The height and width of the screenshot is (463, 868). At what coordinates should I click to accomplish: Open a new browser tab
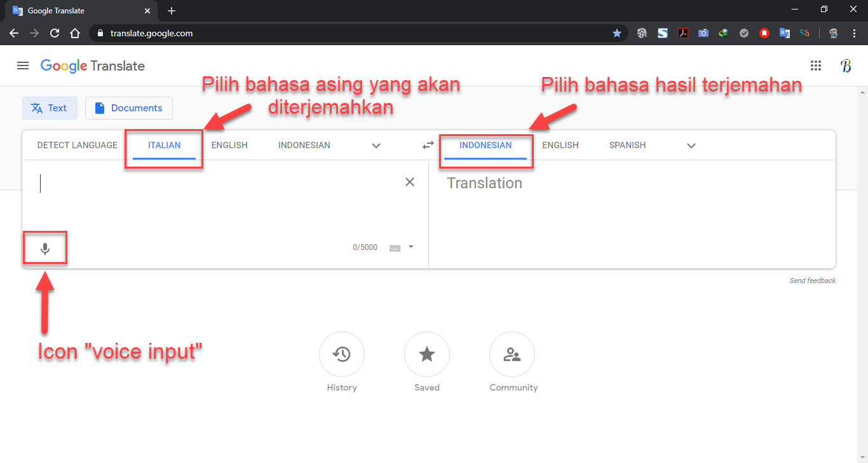[172, 11]
